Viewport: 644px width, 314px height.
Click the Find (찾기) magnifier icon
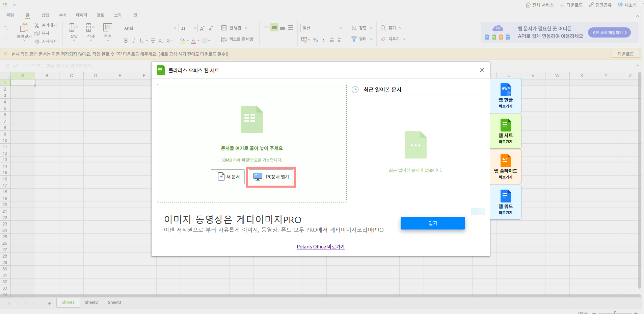tap(383, 28)
